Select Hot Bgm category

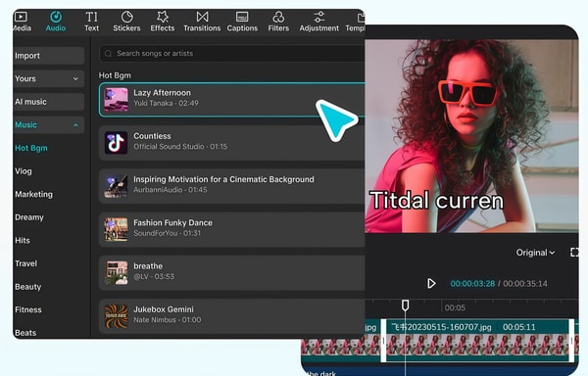31,148
